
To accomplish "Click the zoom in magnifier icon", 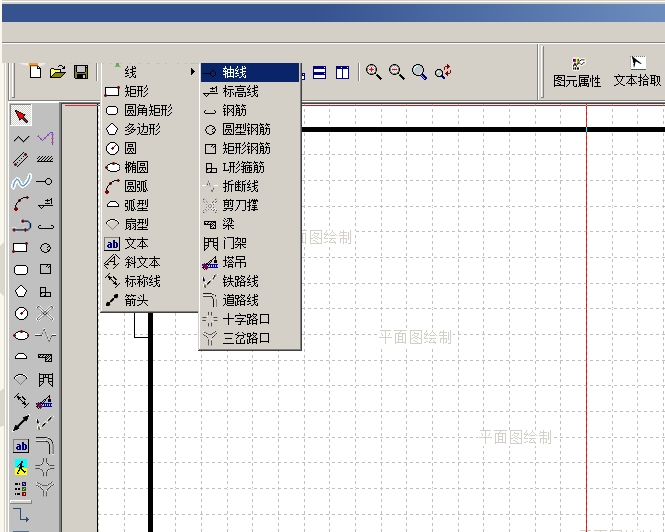I will (373, 72).
